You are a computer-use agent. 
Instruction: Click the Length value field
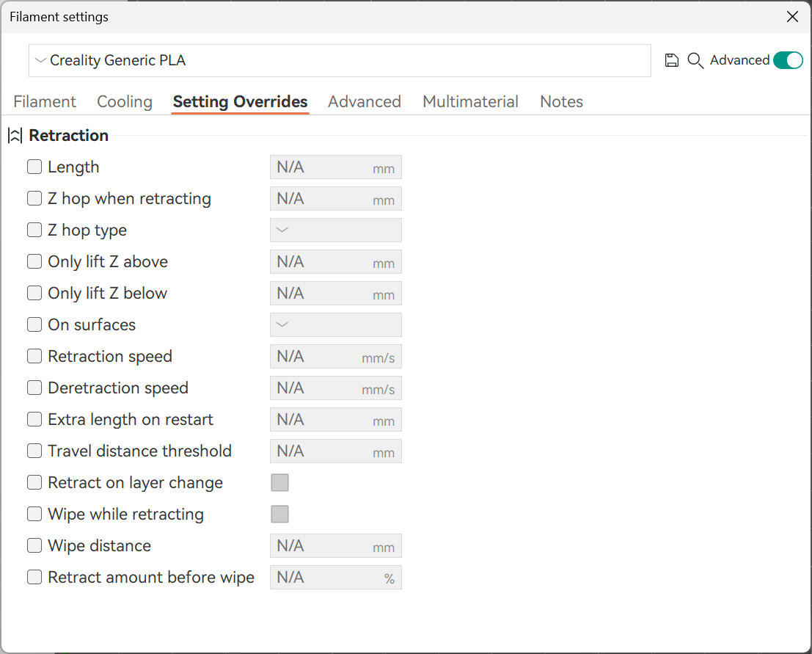(335, 167)
